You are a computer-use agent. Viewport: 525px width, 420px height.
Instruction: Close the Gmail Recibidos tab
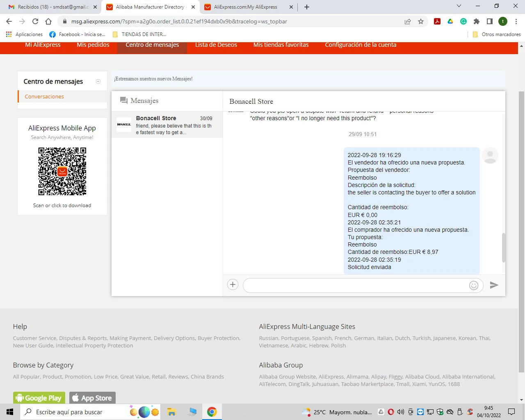click(x=95, y=7)
